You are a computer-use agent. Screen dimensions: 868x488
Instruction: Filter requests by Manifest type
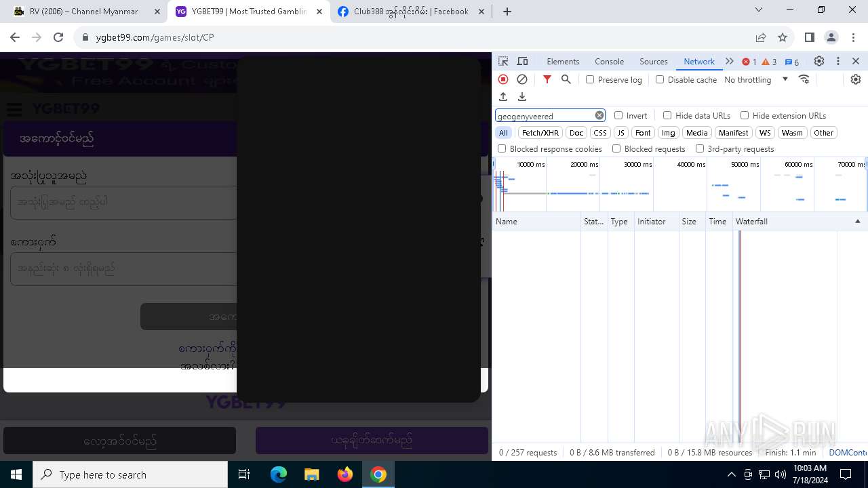point(733,133)
